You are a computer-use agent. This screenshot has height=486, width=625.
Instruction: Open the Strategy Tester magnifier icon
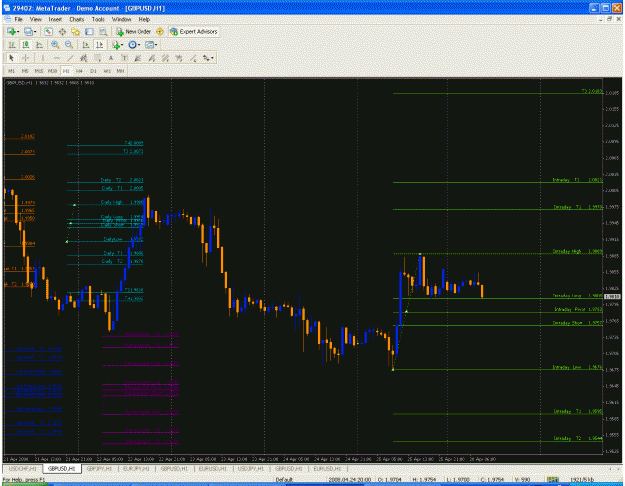[x=103, y=31]
